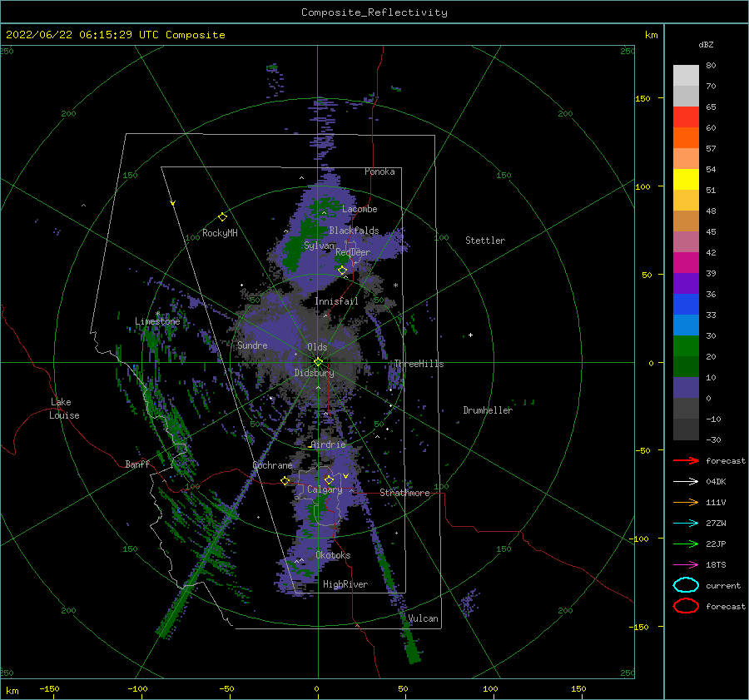The height and width of the screenshot is (700, 749).
Task: Select the orange 111V arrow icon
Action: point(686,502)
